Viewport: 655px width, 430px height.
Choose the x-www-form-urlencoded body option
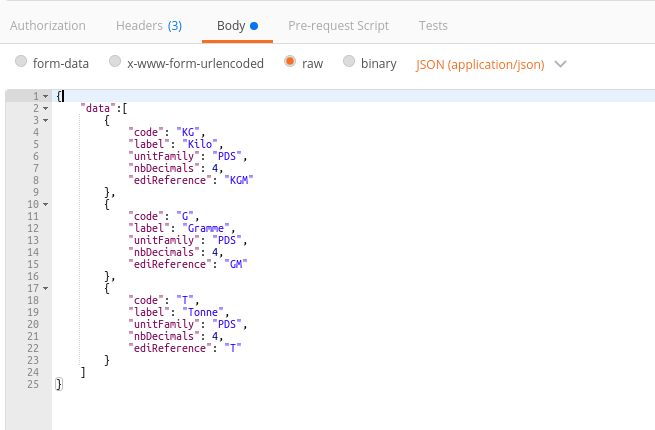coord(116,62)
